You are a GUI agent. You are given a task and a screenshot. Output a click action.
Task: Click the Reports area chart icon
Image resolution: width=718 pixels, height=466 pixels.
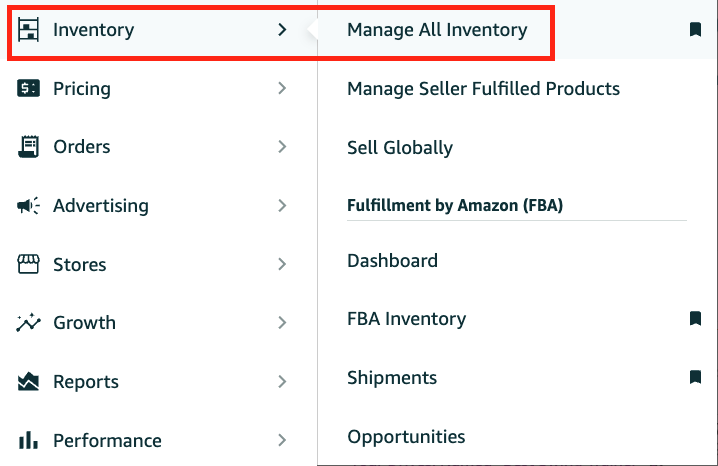click(x=28, y=381)
